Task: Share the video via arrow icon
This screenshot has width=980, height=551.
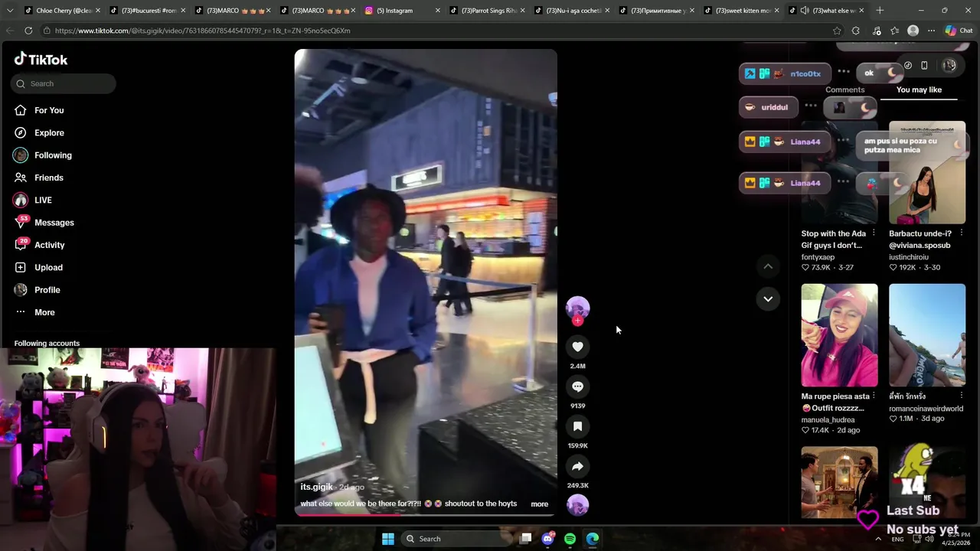Action: pyautogui.click(x=577, y=466)
